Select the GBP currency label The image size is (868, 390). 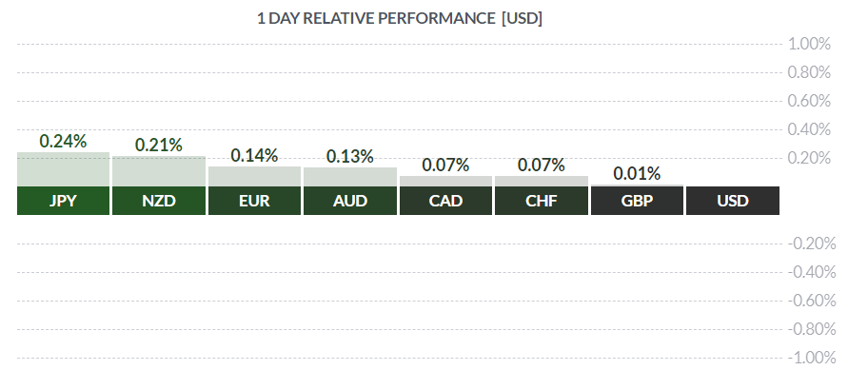click(x=637, y=201)
